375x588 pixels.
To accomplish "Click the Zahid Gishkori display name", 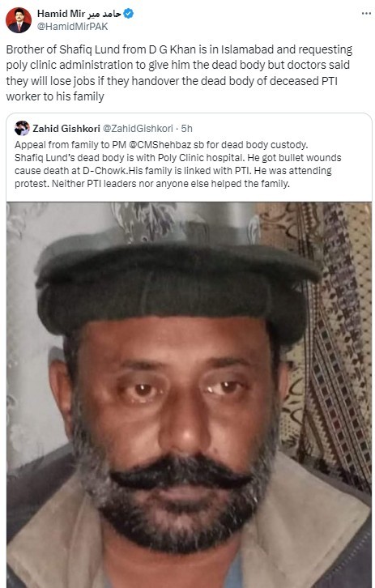I will tap(66, 129).
